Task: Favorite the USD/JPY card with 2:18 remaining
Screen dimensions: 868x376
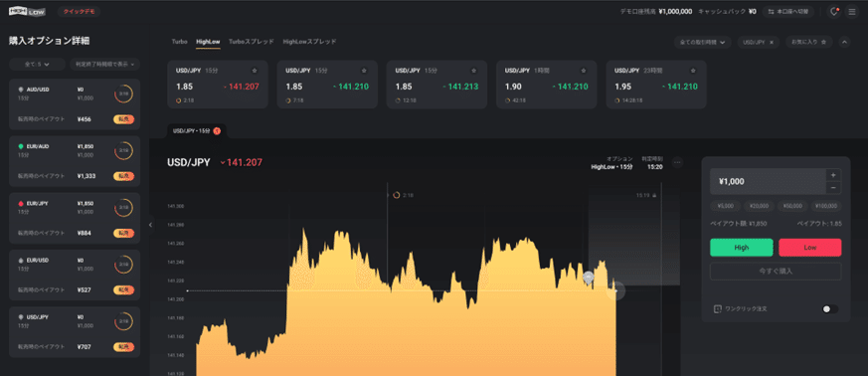Action: click(x=255, y=71)
